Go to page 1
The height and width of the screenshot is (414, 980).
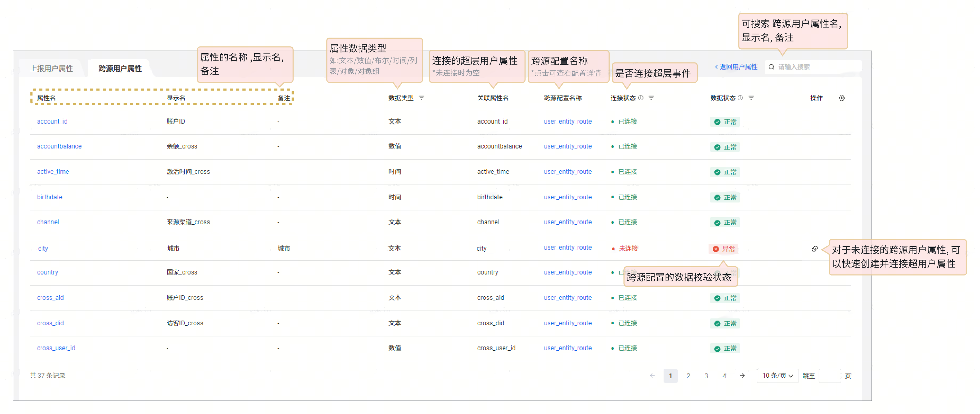tap(671, 376)
